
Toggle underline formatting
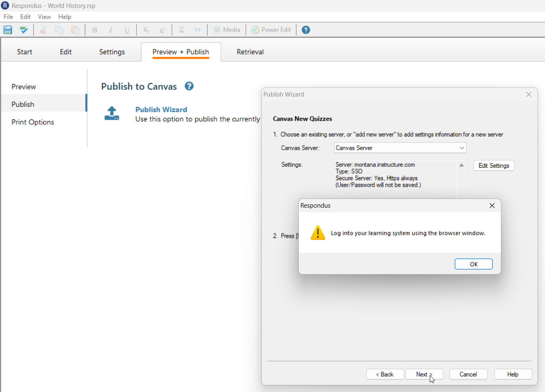(x=127, y=30)
